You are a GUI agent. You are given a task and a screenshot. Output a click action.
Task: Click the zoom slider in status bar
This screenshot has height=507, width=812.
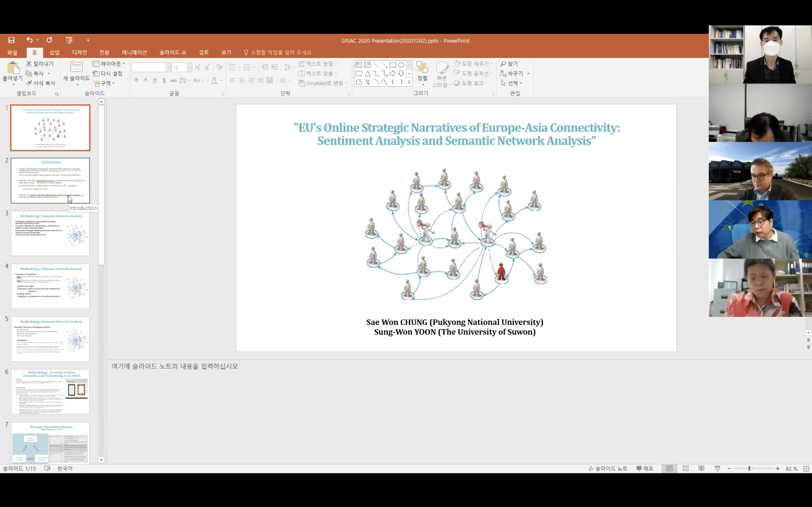(749, 468)
